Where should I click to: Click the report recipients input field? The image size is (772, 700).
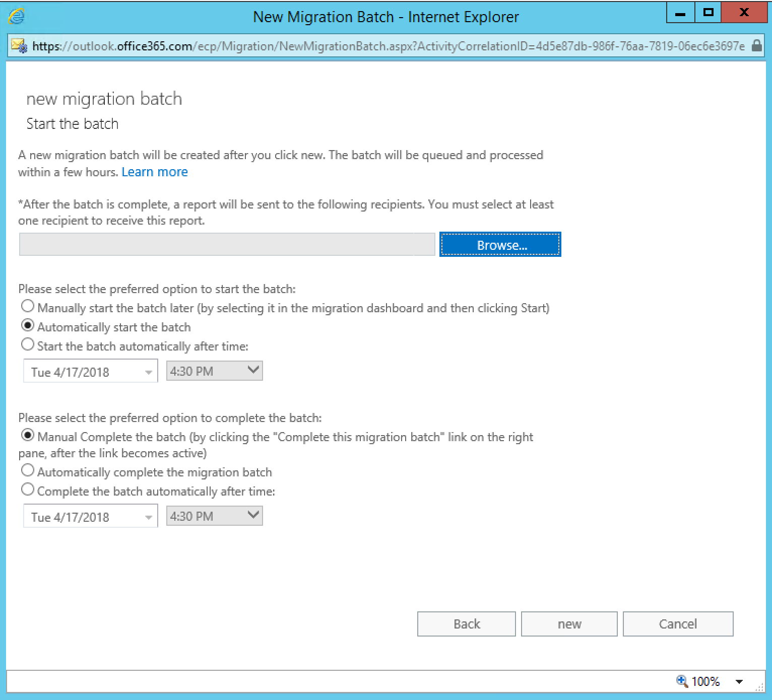[227, 245]
